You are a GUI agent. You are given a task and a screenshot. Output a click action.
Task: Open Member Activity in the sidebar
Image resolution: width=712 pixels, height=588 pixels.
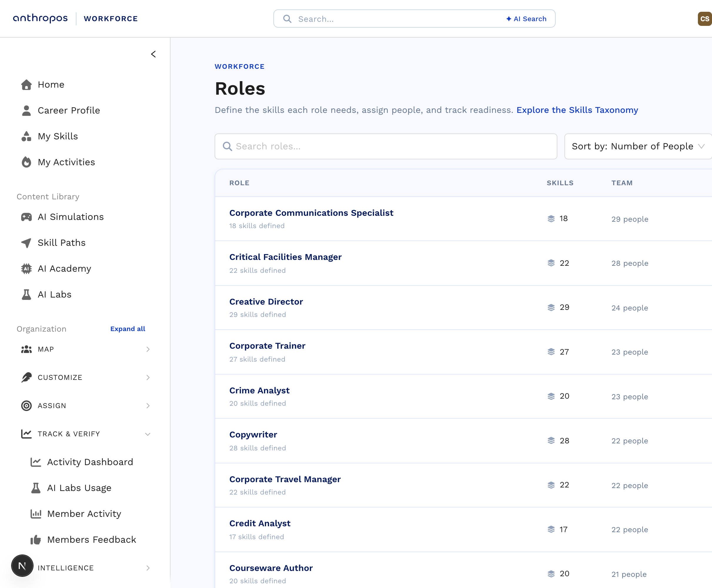pyautogui.click(x=84, y=514)
